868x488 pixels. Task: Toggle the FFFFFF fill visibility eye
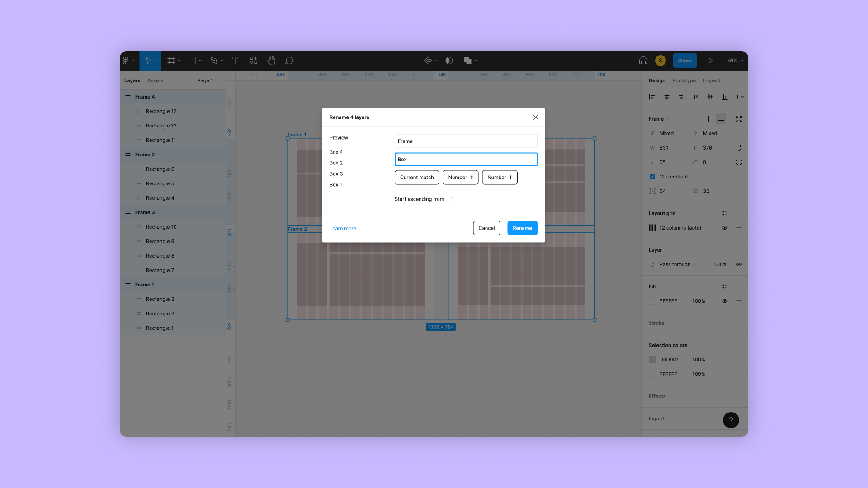[x=725, y=301]
